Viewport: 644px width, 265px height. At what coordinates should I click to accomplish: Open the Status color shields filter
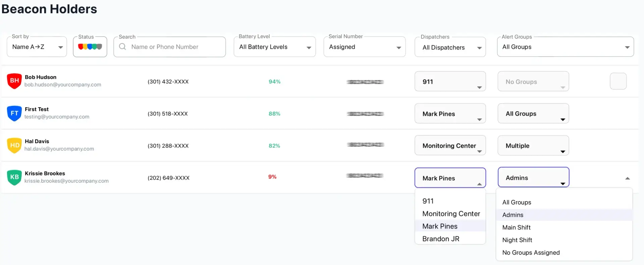(90, 47)
